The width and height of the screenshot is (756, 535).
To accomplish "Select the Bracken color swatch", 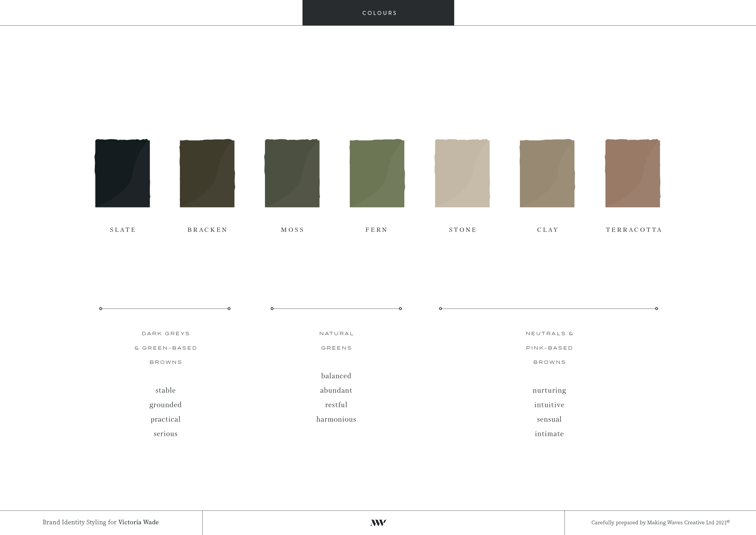I will pos(207,173).
